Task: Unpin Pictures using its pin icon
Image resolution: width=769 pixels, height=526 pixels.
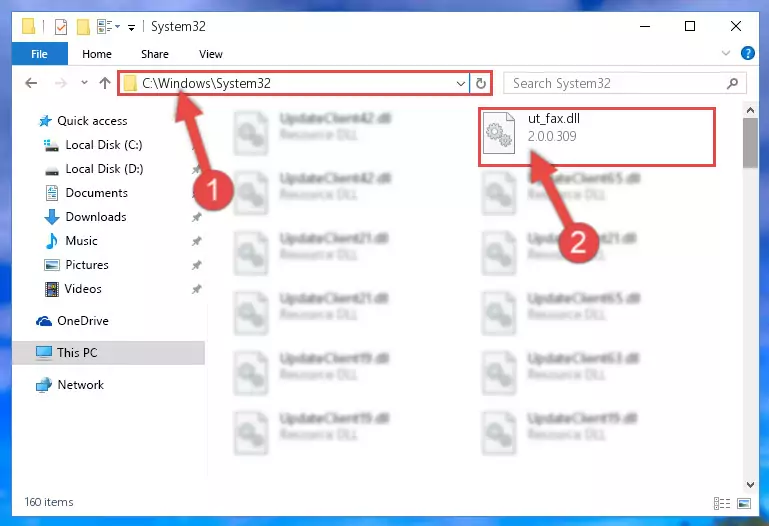Action: [196, 265]
